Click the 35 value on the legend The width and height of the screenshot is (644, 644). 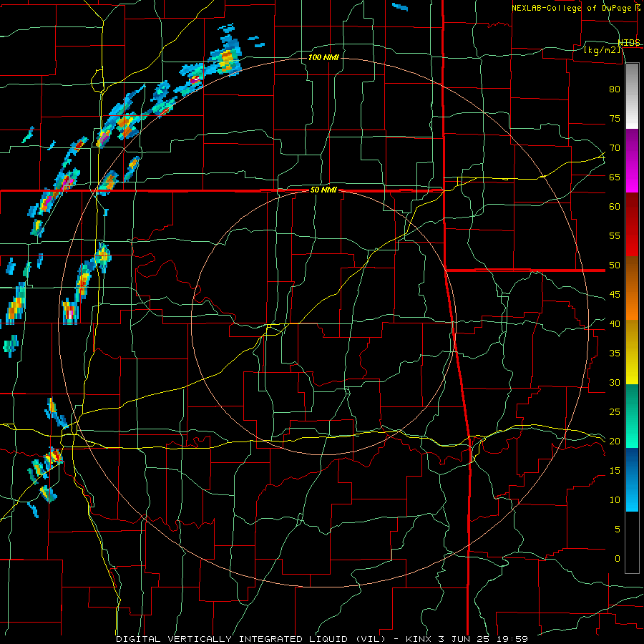coord(615,353)
